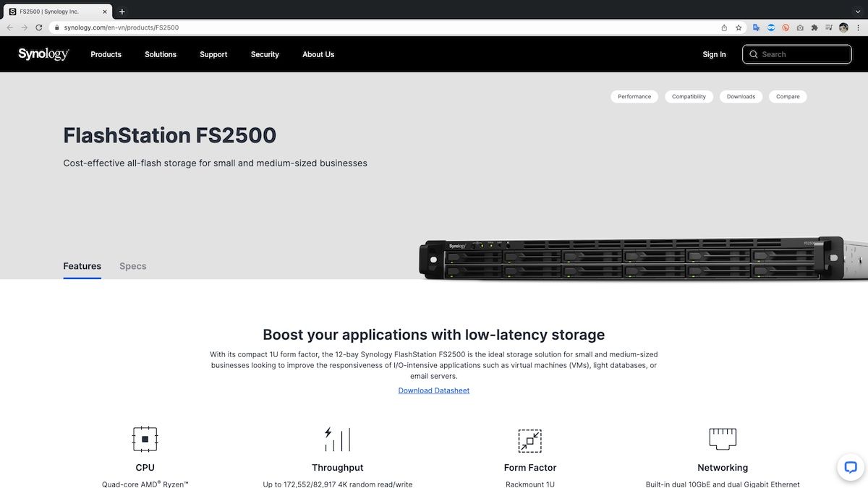Screen dimensions: 868x488
Task: Open the Products menu
Action: click(106, 54)
